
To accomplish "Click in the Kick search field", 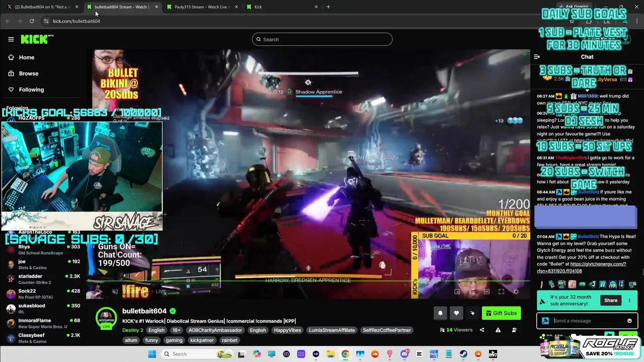I will pyautogui.click(x=322, y=39).
